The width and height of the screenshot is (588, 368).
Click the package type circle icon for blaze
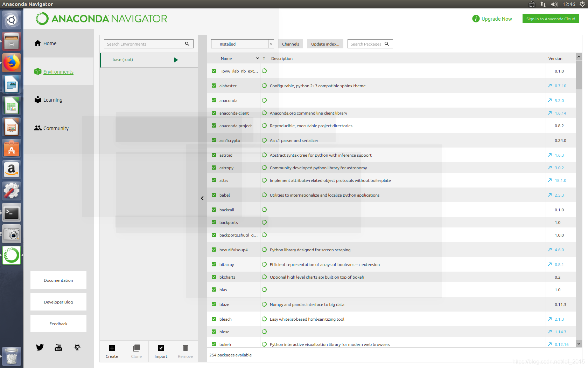[x=264, y=304]
